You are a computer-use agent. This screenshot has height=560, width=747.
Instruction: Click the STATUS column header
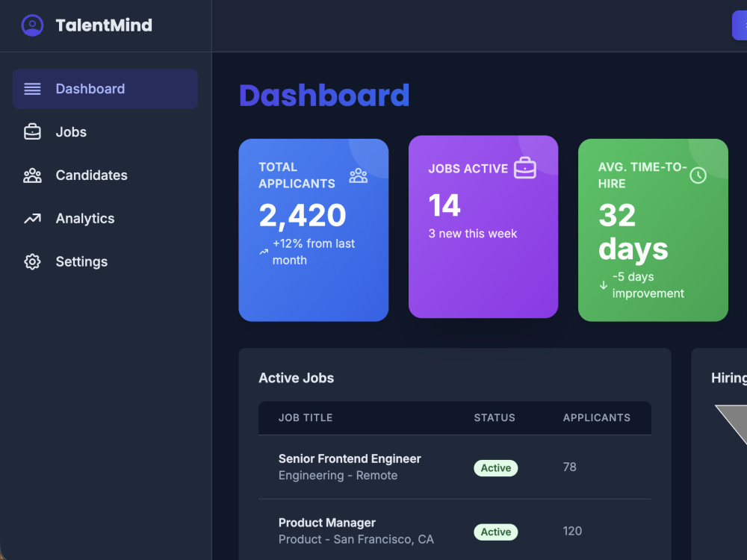pyautogui.click(x=495, y=417)
